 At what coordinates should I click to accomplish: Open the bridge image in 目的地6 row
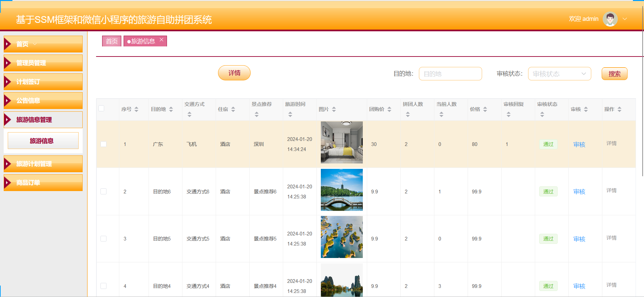(x=342, y=190)
